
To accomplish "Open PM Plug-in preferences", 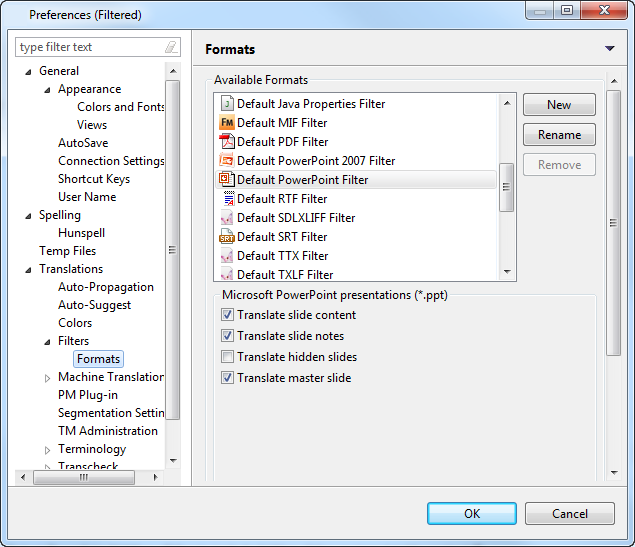I will [x=88, y=395].
